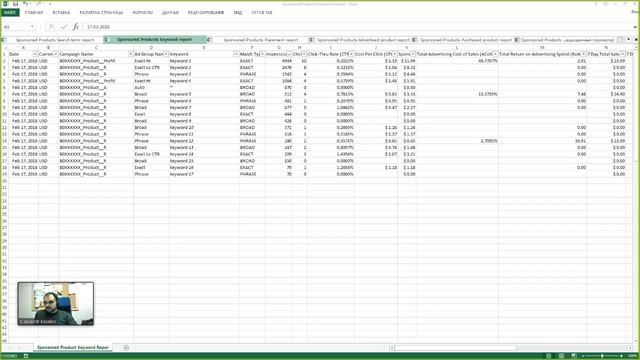The height and width of the screenshot is (360, 640).
Task: Click the macro record icon in status bar
Action: tap(26, 356)
